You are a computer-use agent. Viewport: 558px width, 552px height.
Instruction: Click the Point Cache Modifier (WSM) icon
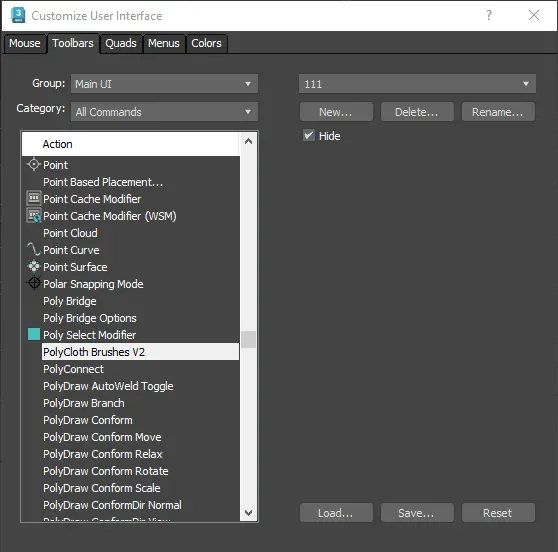(34, 215)
